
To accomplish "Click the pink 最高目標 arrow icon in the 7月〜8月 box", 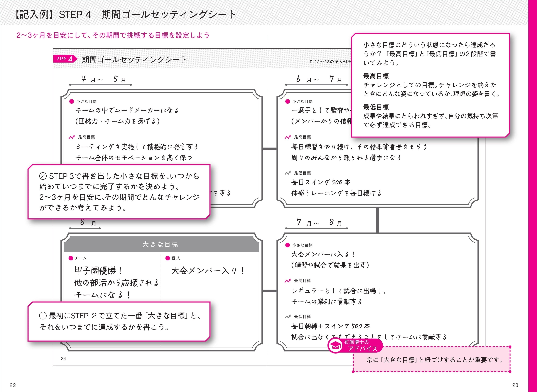I will pyautogui.click(x=287, y=281).
